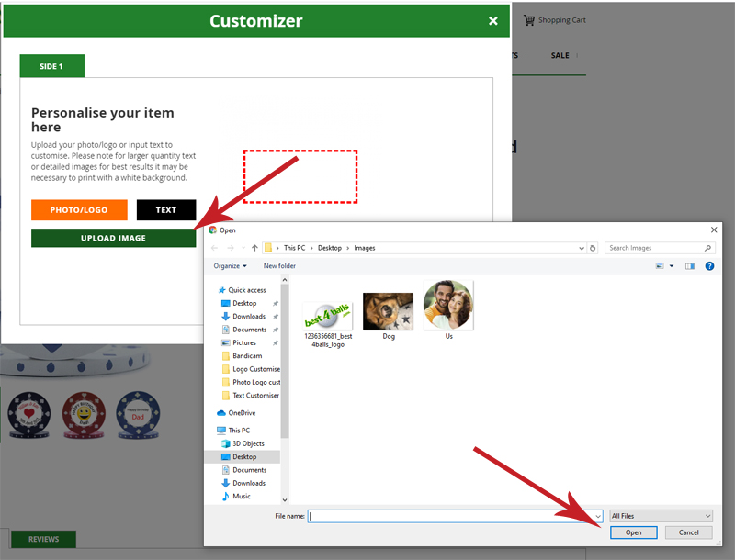Close the Customizer with the X icon
The image size is (735, 560).
coord(493,21)
